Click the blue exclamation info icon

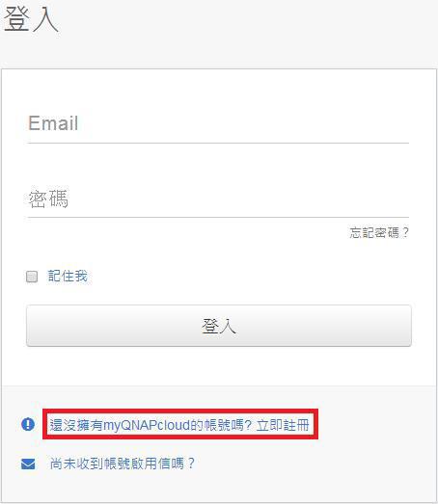[28, 424]
